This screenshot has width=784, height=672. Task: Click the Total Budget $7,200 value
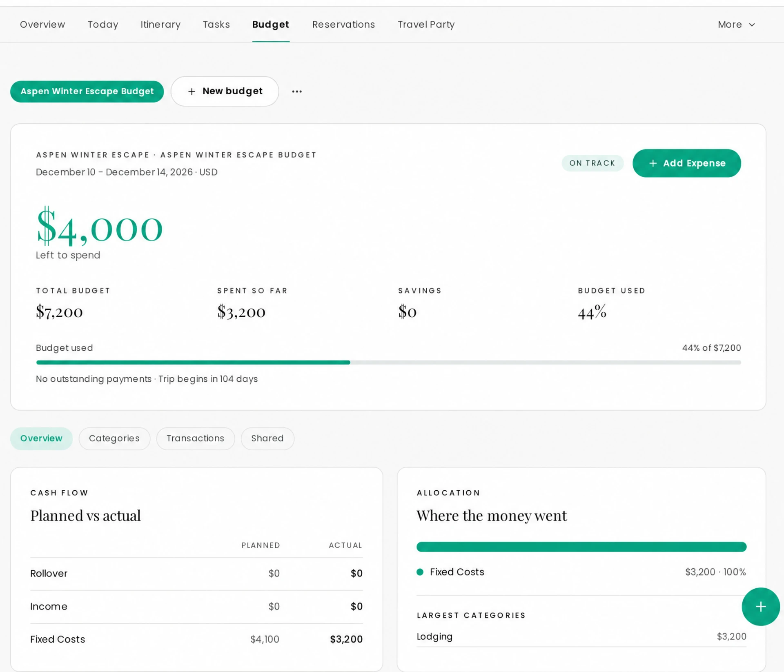click(x=60, y=312)
